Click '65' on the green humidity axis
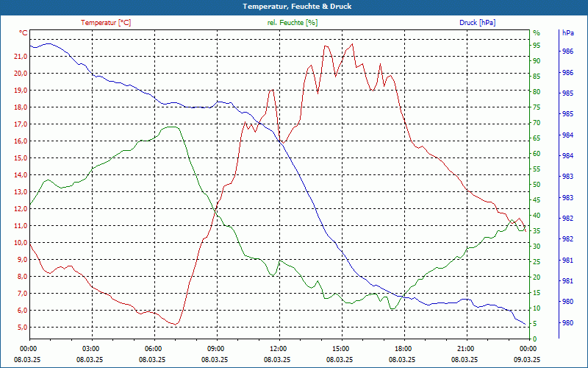The image size is (588, 368). coord(537,138)
